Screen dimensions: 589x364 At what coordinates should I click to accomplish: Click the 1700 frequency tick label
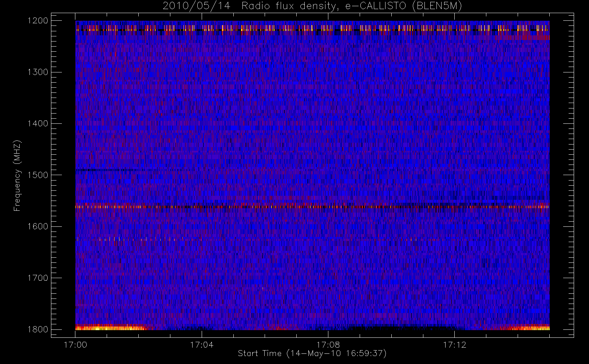pos(38,278)
